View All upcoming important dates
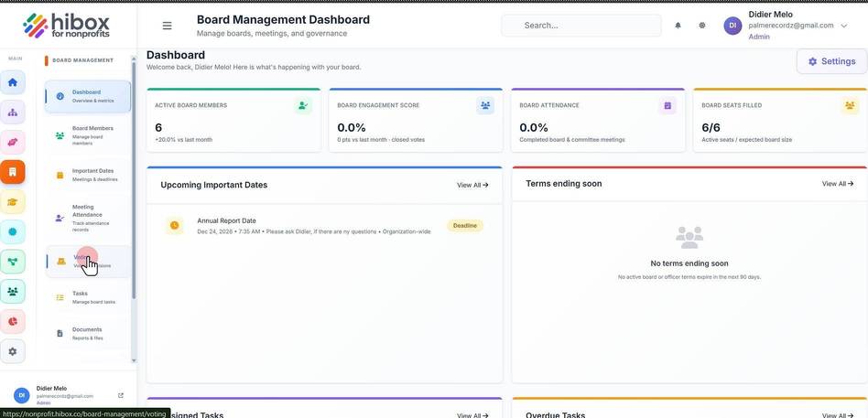 (x=472, y=186)
